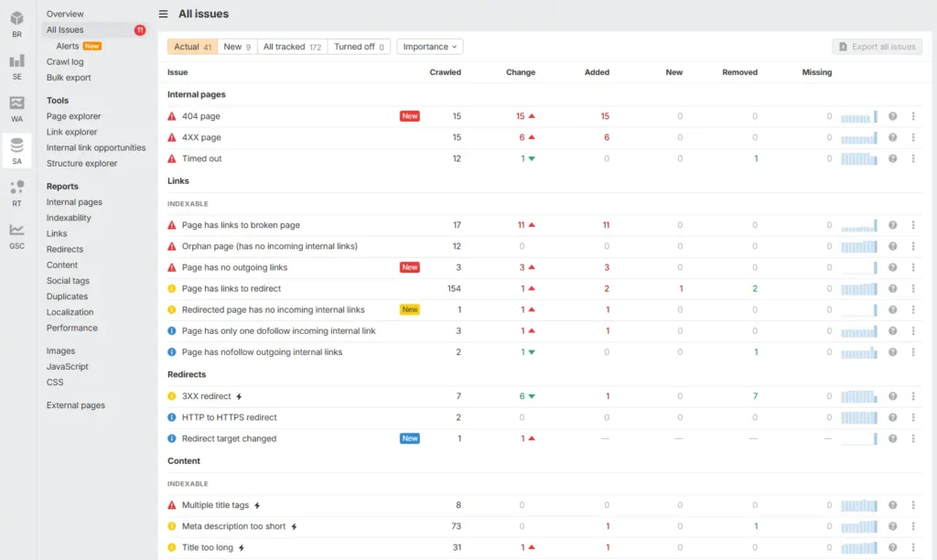Open Internal link opportunities
Image resolution: width=937 pixels, height=560 pixels.
click(96, 147)
